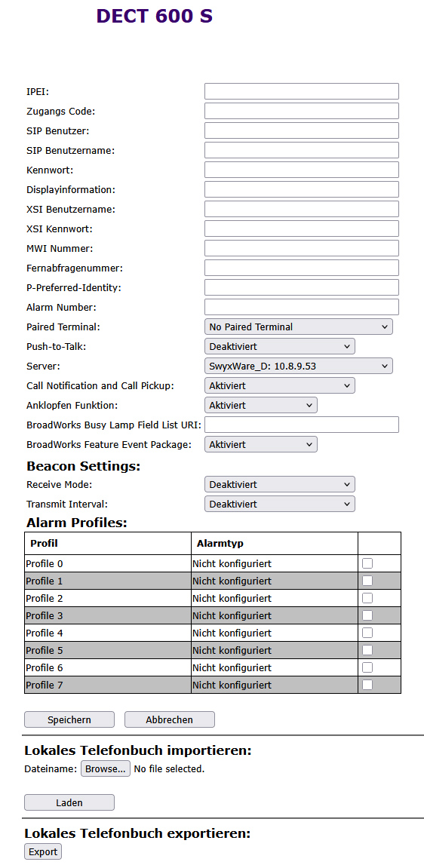Change Call Notification and Call Pickup setting

click(x=280, y=385)
